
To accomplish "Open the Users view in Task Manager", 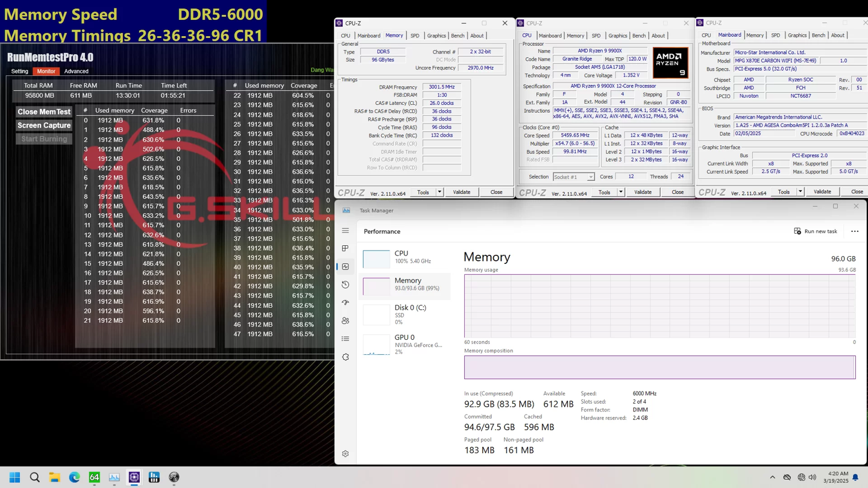I will 345,320.
